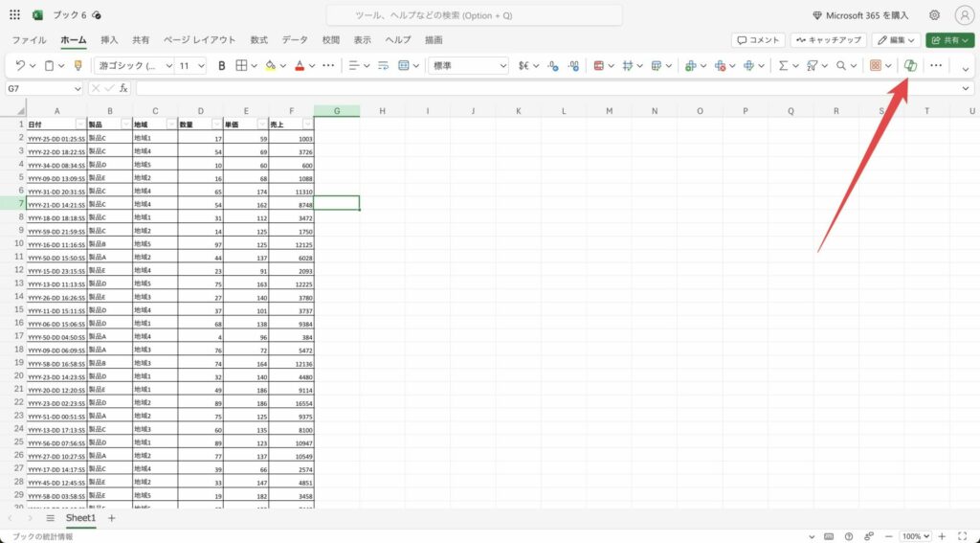980x543 pixels.
Task: Expand the Name Box dropdown
Action: (x=78, y=89)
